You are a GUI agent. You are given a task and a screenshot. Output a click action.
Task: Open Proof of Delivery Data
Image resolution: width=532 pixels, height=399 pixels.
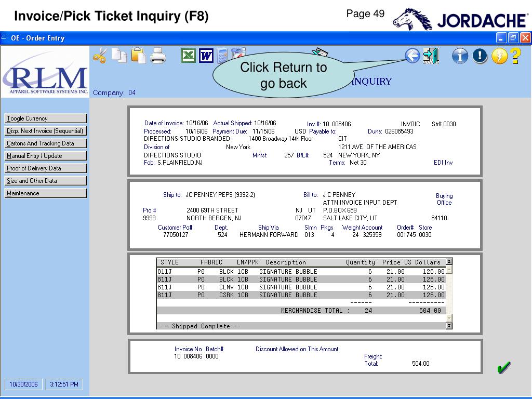pos(46,168)
